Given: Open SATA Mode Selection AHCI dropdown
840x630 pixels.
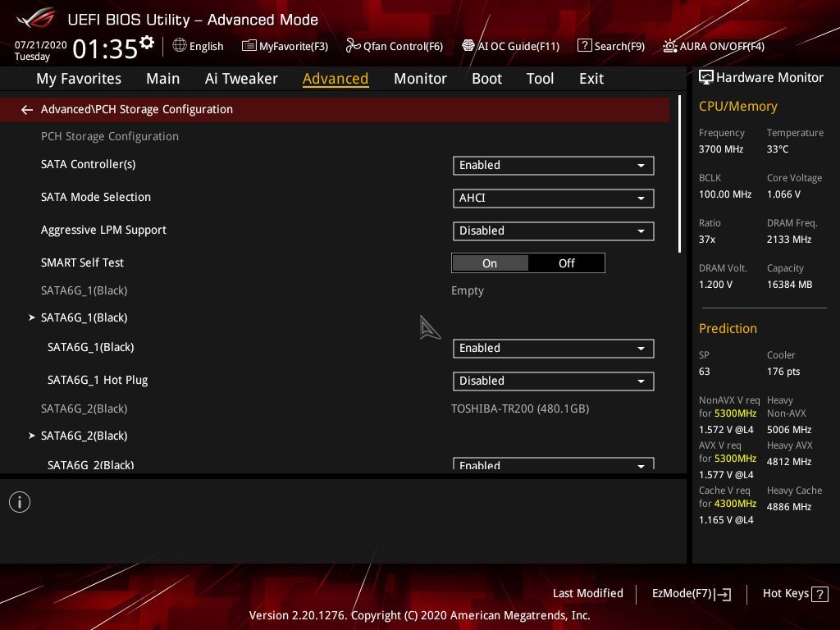Looking at the screenshot, I should click(x=554, y=199).
